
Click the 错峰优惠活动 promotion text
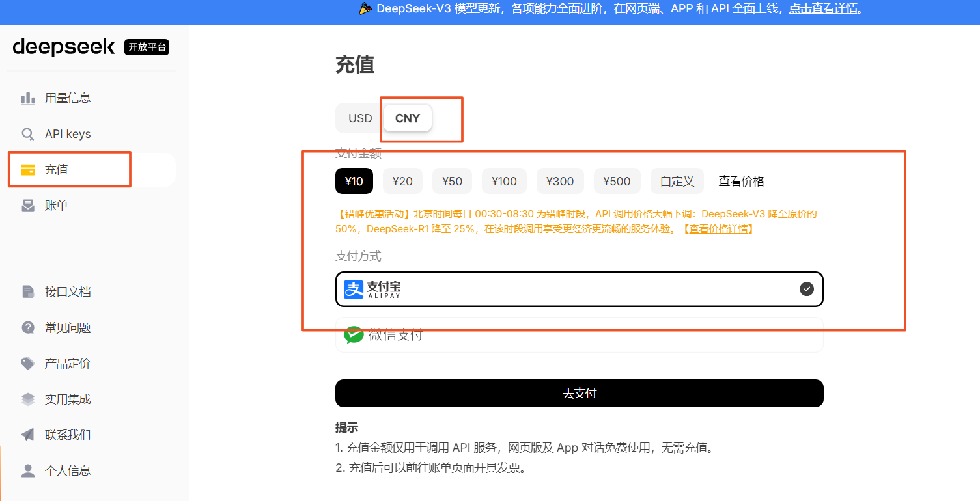(x=576, y=221)
